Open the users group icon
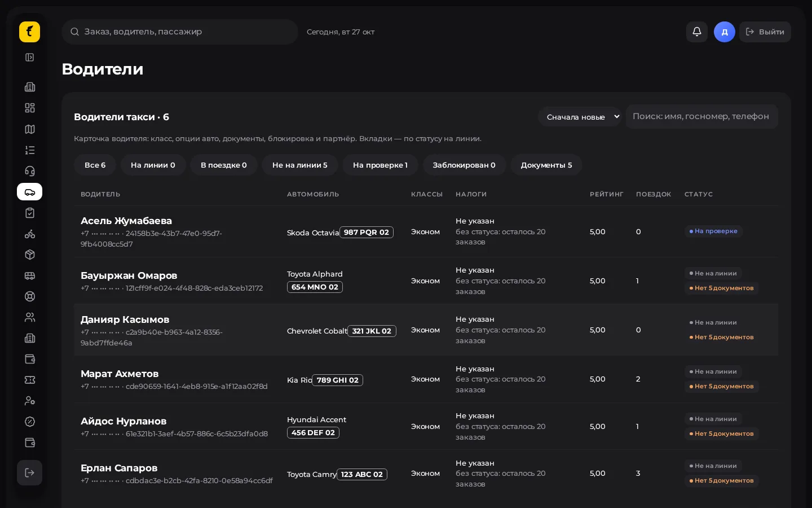The height and width of the screenshot is (508, 812). tap(30, 317)
